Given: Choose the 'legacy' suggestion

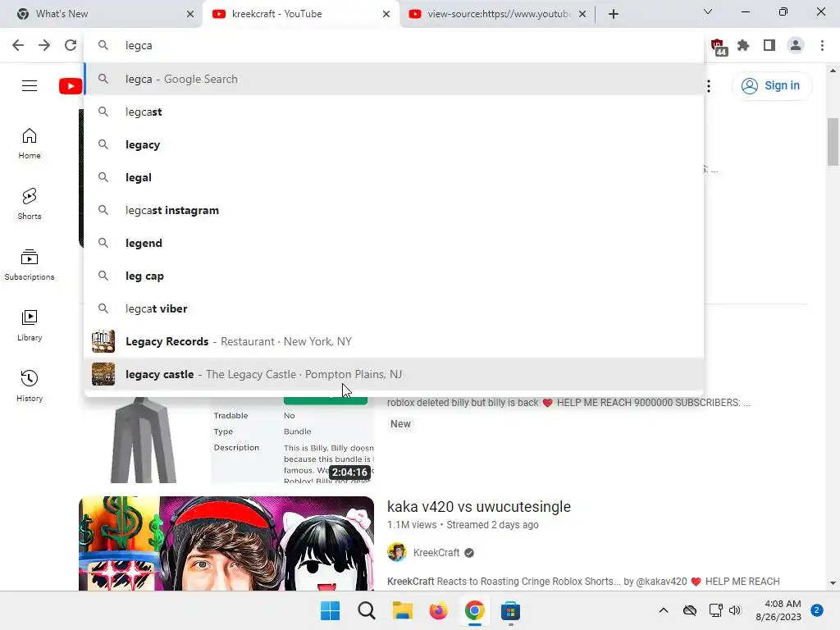Looking at the screenshot, I should point(394,144).
